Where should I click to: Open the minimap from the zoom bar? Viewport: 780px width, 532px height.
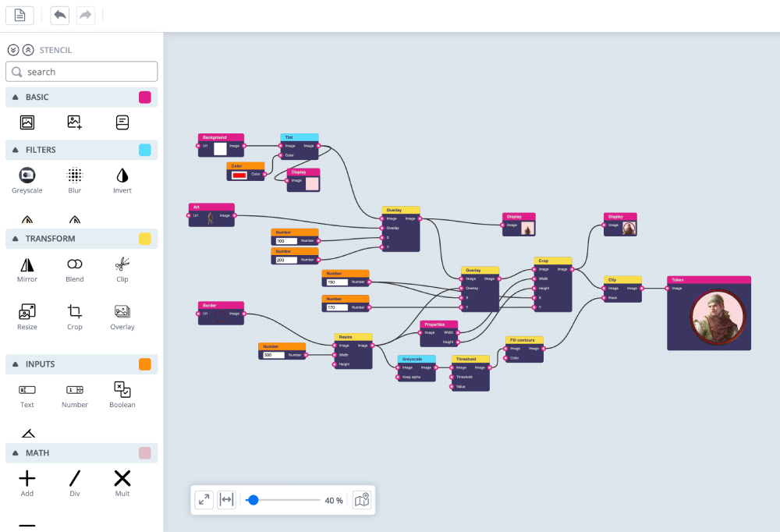point(361,500)
